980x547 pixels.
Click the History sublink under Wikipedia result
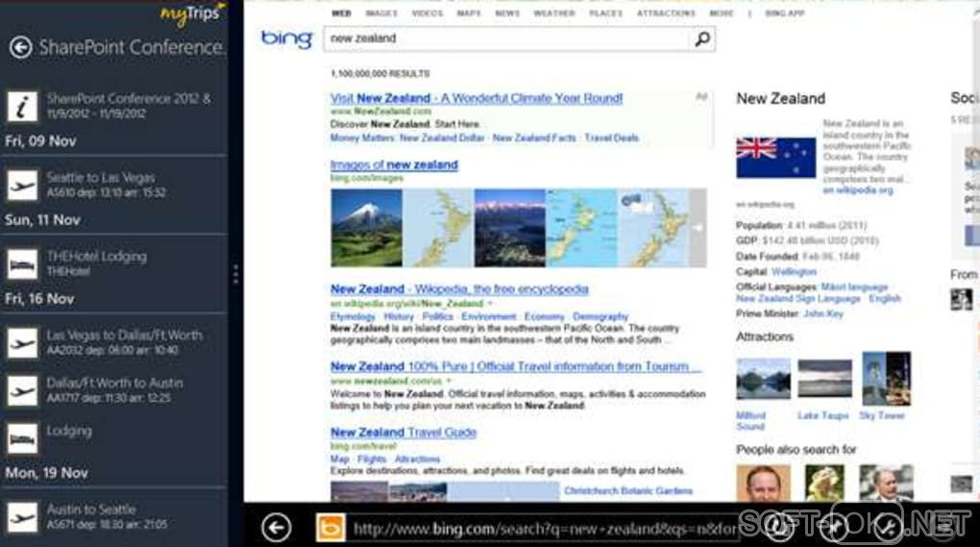pyautogui.click(x=399, y=317)
